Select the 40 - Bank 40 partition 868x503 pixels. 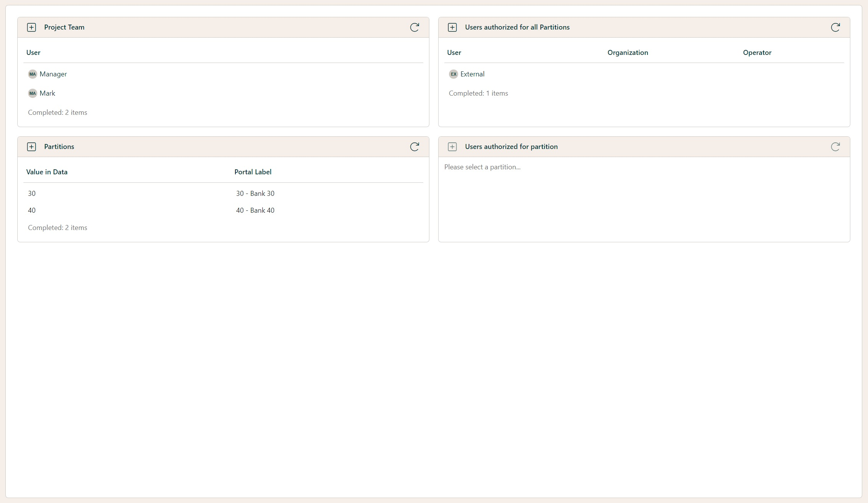[x=255, y=210]
